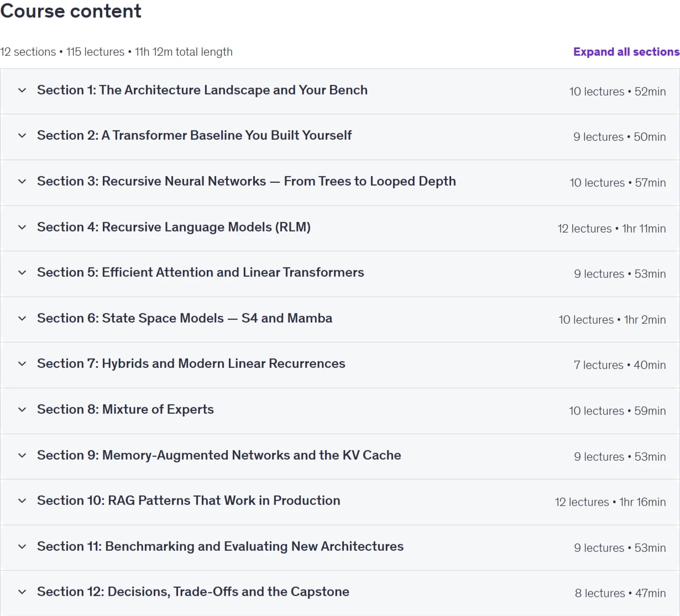
Task: Click '12 lectures • 1hr 11min' in Section 4
Action: (x=612, y=229)
